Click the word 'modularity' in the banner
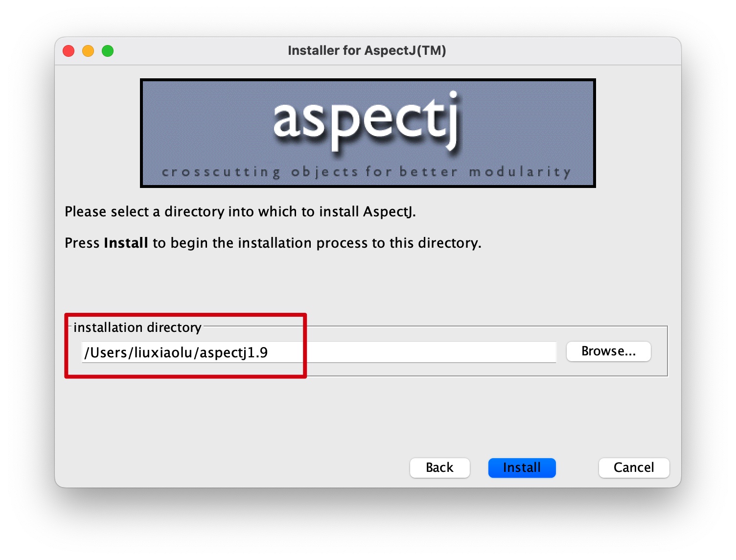 (520, 172)
